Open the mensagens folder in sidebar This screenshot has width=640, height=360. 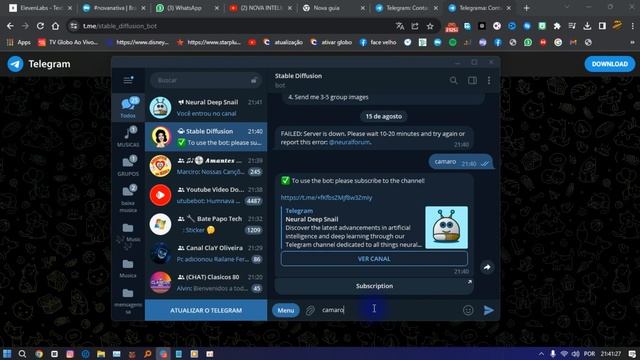point(128,301)
